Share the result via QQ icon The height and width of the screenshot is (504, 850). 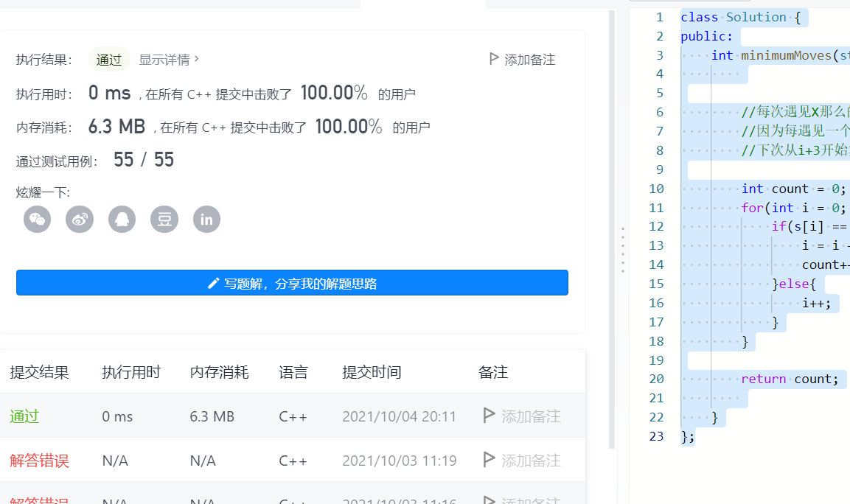(122, 219)
